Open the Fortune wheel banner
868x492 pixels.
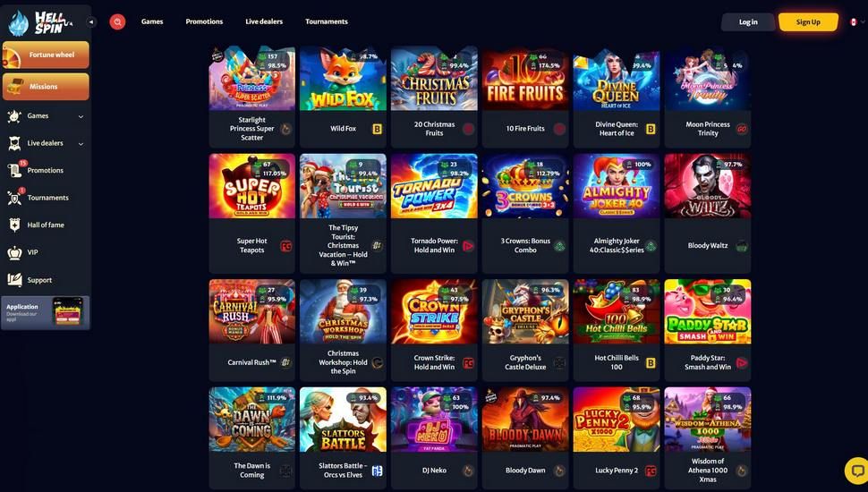46,55
